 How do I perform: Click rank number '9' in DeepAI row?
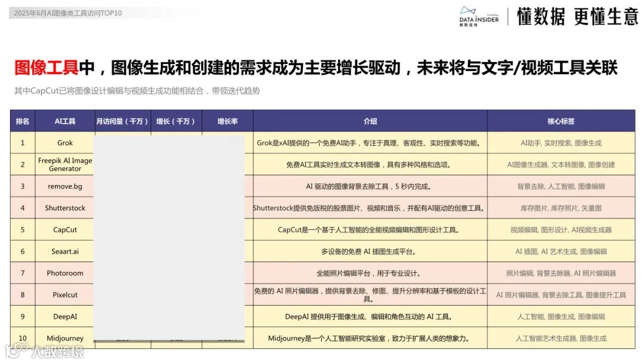point(23,316)
